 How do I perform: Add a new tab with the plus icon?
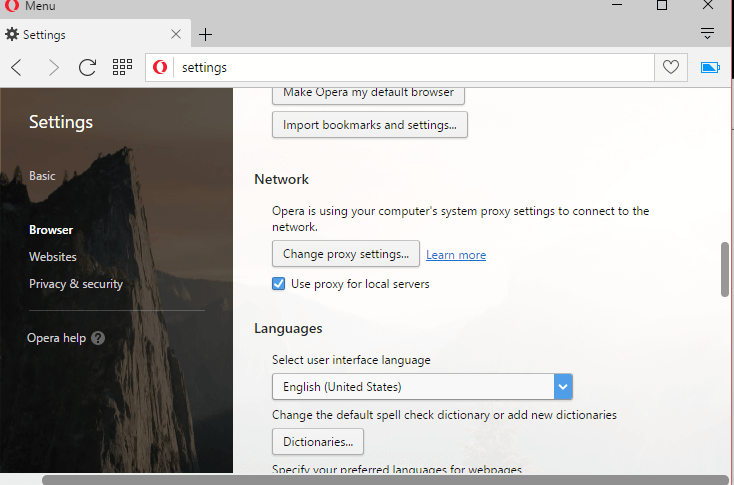[205, 35]
